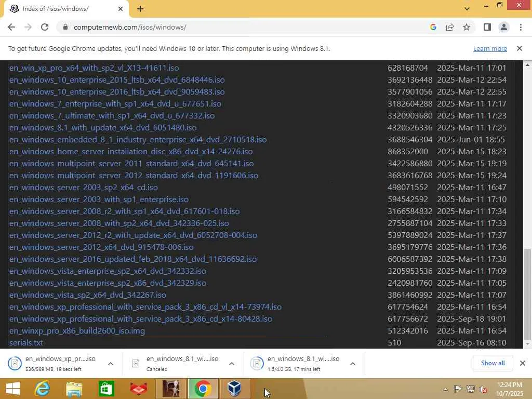
Task: Download en_windows_vista_enterprise_sp2_x64 iso
Action: point(108,271)
